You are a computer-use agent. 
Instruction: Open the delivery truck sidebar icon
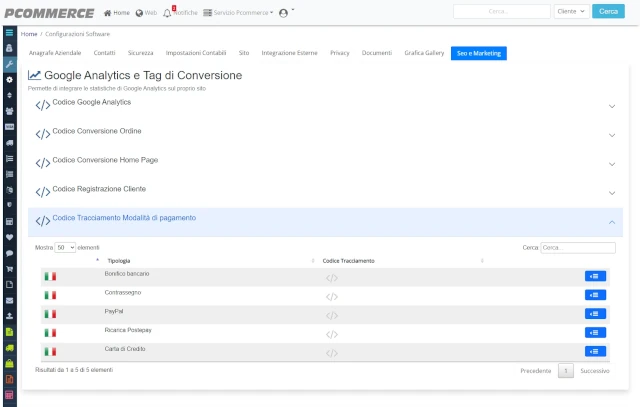tap(9, 142)
